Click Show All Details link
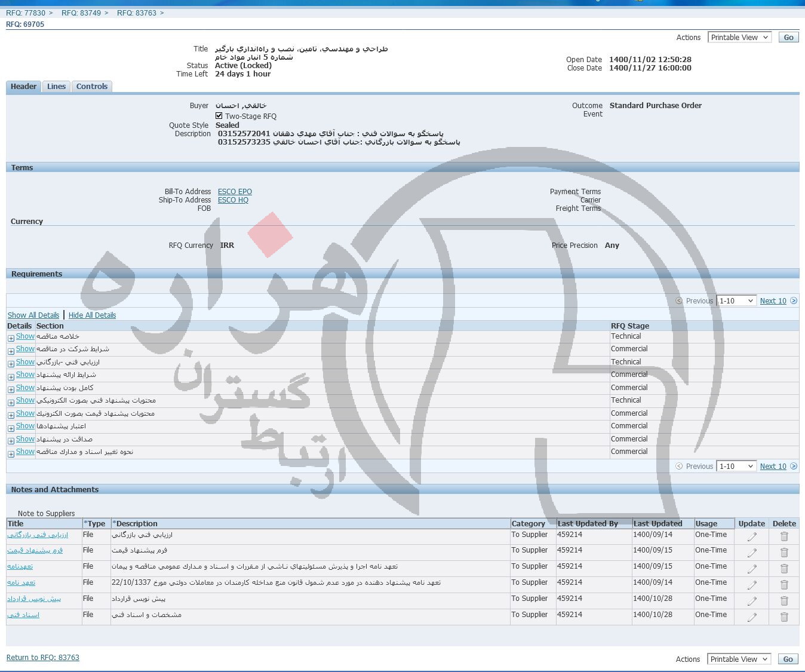Viewport: 805px width, 672px height. pyautogui.click(x=33, y=315)
